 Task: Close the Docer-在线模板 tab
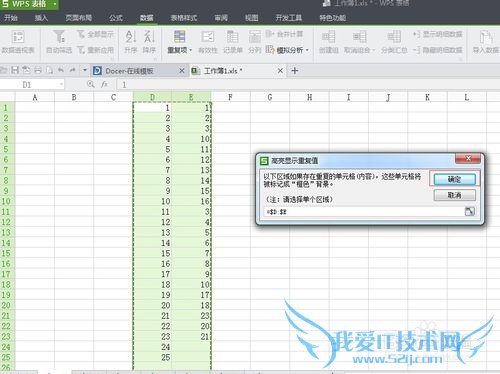coord(182,71)
